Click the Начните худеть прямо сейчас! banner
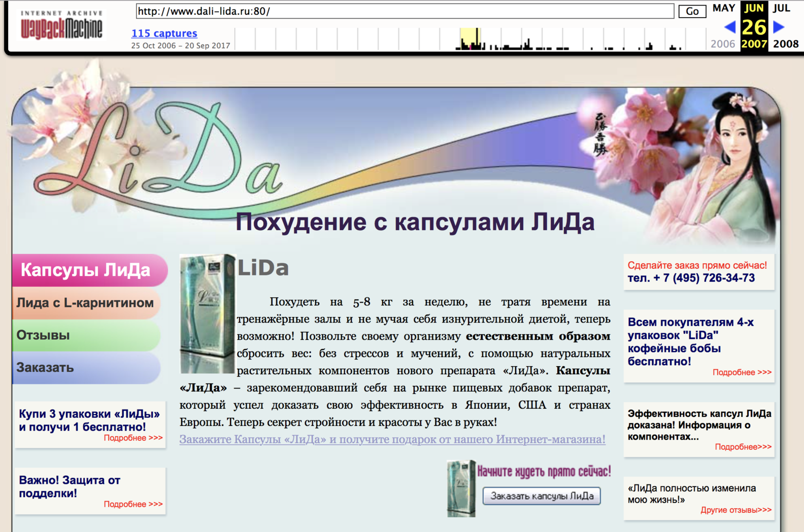This screenshot has width=804, height=532. click(x=544, y=472)
